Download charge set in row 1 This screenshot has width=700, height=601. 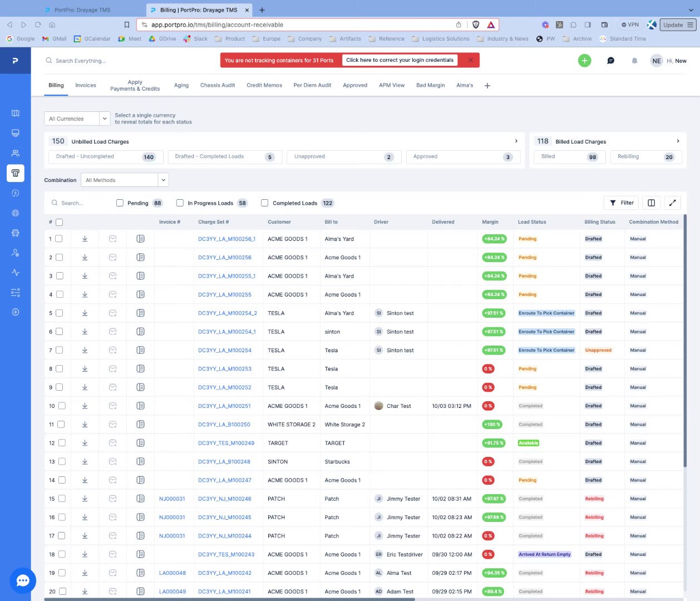(85, 239)
